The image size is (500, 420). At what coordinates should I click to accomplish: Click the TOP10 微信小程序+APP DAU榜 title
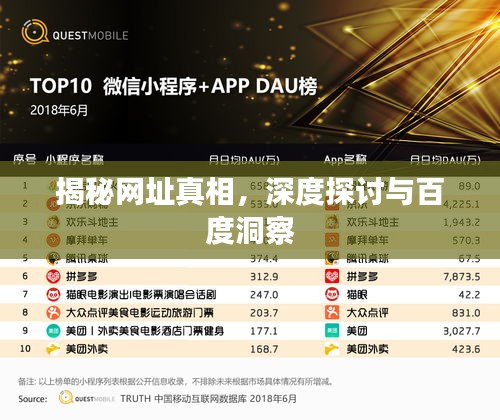pyautogui.click(x=174, y=86)
